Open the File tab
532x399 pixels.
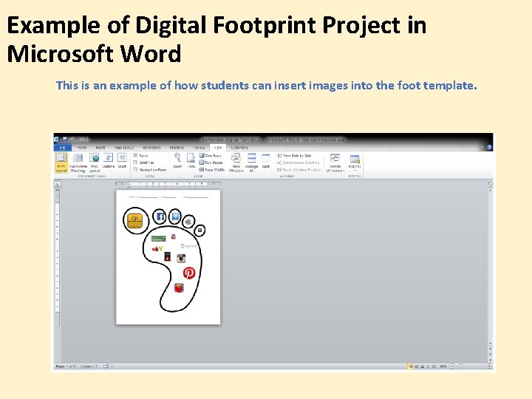pos(62,148)
